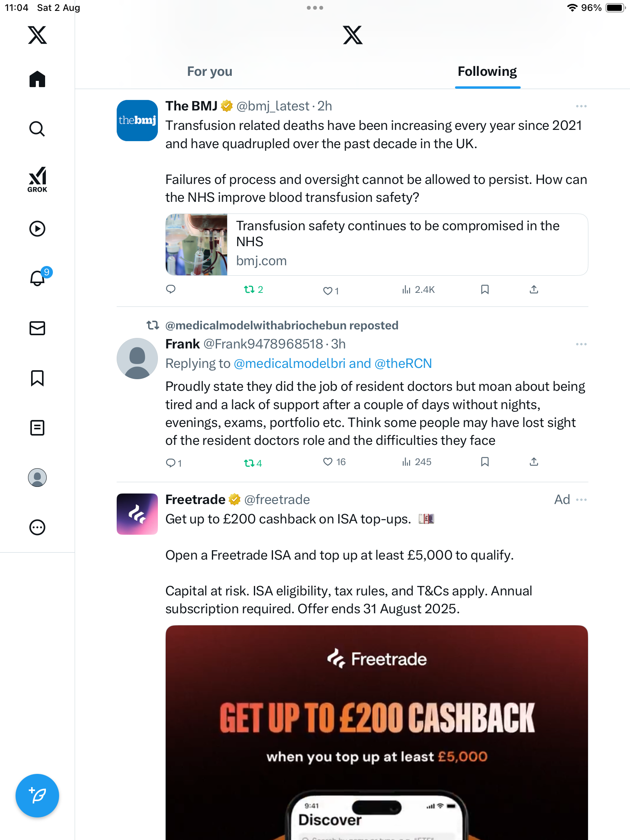Open the Video play icon in sidebar
630x840 pixels.
pos(37,229)
